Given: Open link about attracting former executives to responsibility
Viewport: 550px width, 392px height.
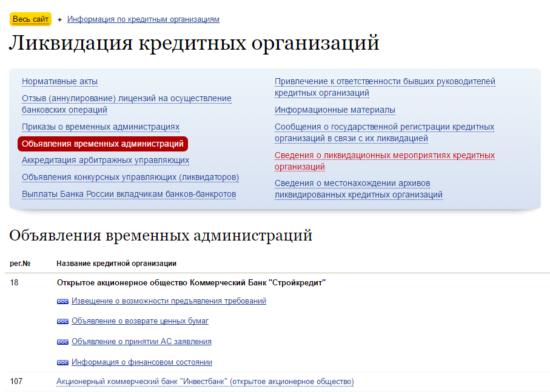Looking at the screenshot, I should tap(384, 86).
